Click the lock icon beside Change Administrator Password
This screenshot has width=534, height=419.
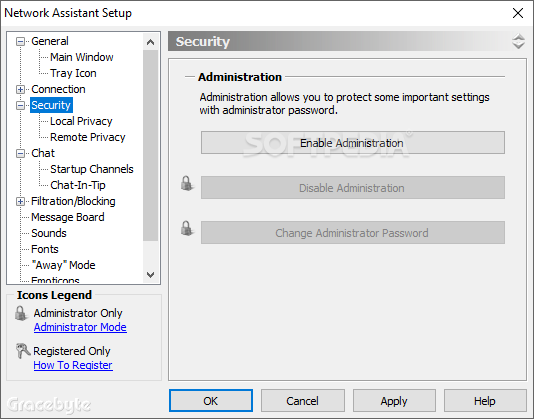pos(187,228)
